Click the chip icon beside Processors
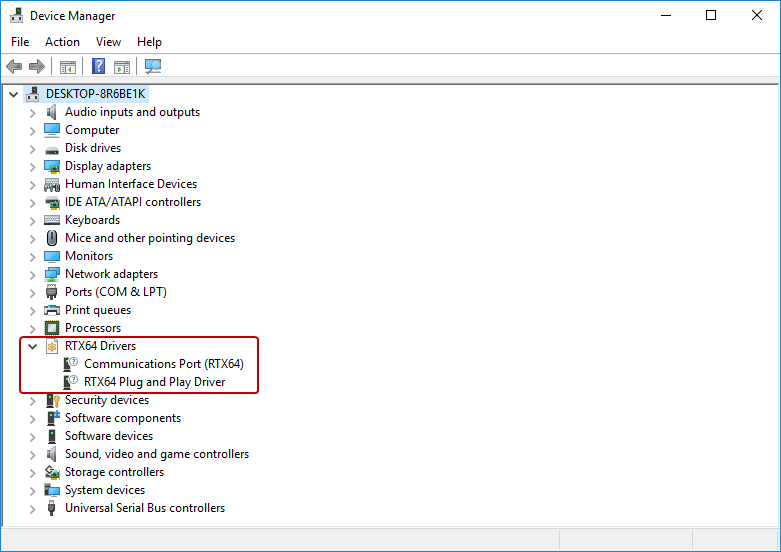The width and height of the screenshot is (781, 552). (x=52, y=328)
